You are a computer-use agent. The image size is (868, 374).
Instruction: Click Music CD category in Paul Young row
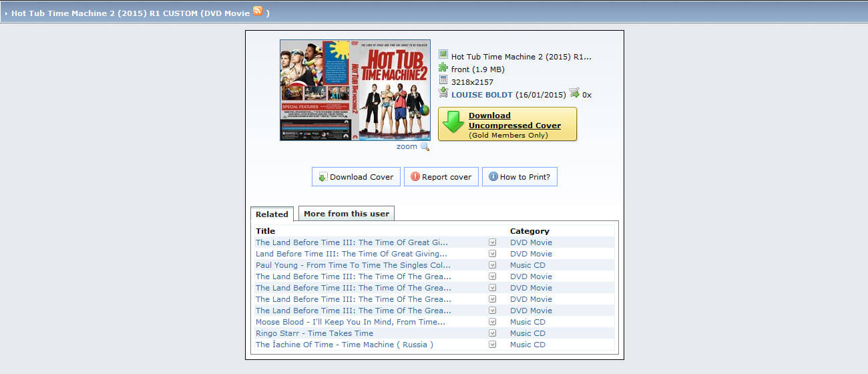point(527,265)
